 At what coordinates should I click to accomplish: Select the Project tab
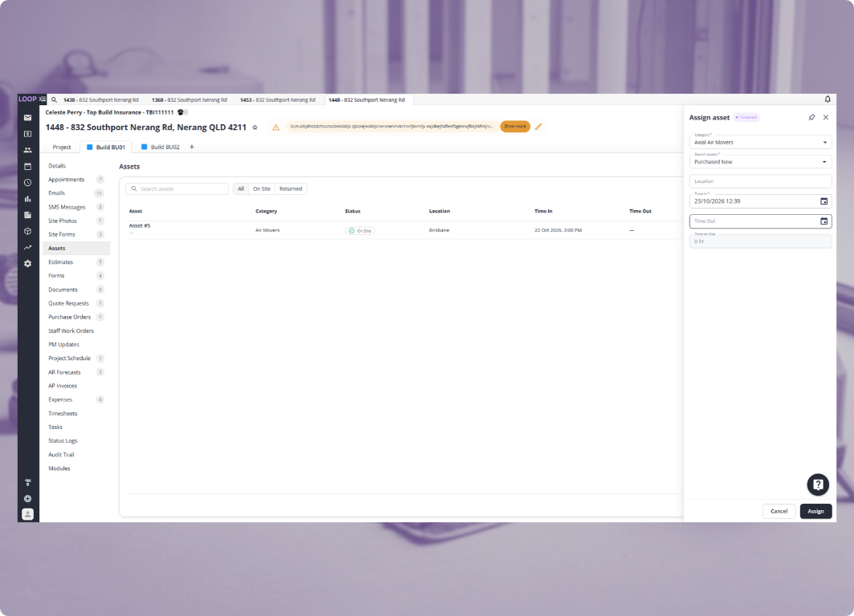coord(62,147)
